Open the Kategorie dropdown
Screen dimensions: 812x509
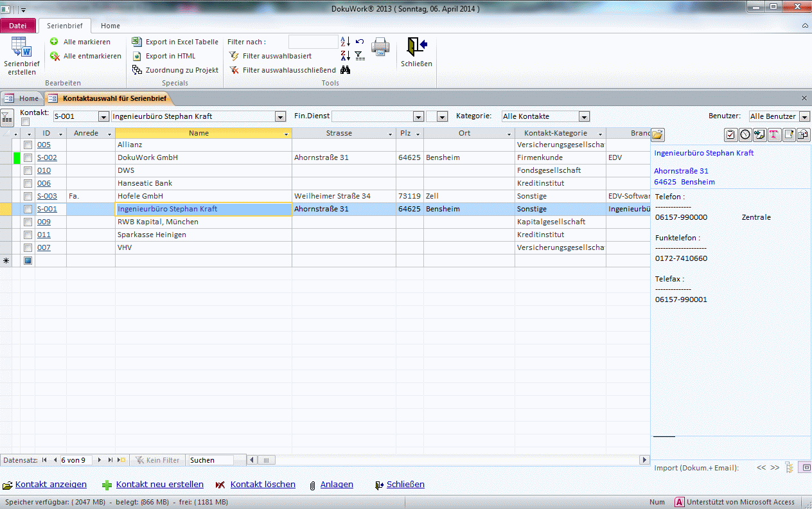pyautogui.click(x=584, y=117)
